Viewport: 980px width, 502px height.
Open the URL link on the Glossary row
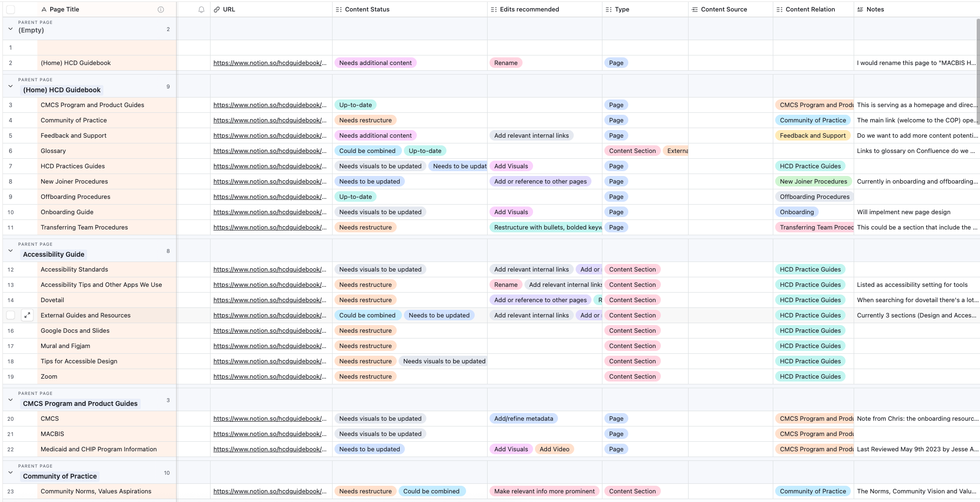point(270,151)
